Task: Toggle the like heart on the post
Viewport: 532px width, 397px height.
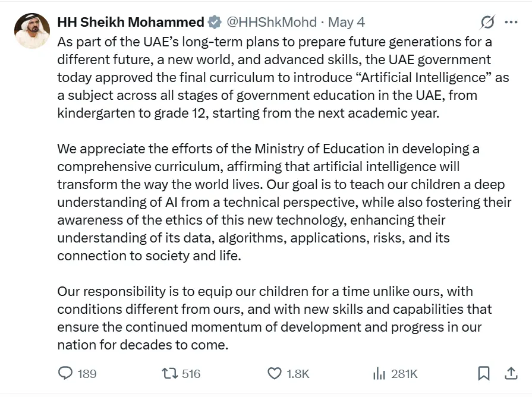Action: (274, 373)
